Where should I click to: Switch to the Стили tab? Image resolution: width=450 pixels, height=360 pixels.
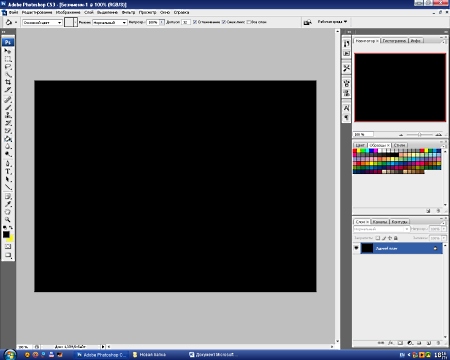399,145
